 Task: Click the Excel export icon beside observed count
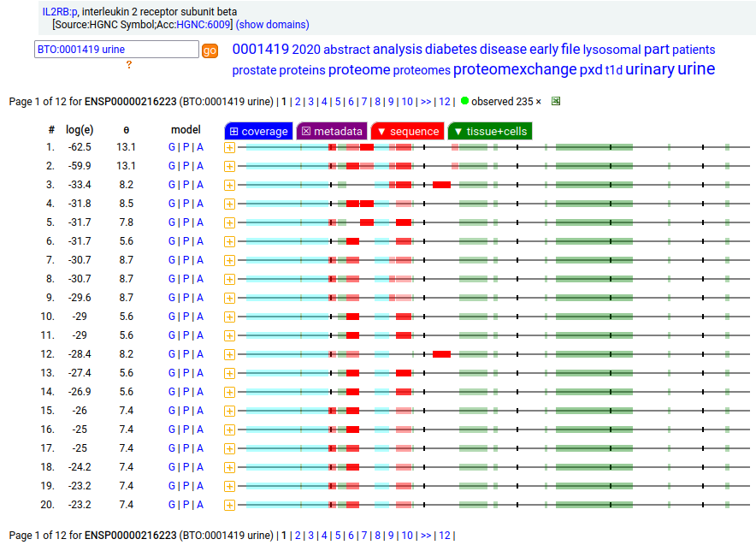point(556,101)
